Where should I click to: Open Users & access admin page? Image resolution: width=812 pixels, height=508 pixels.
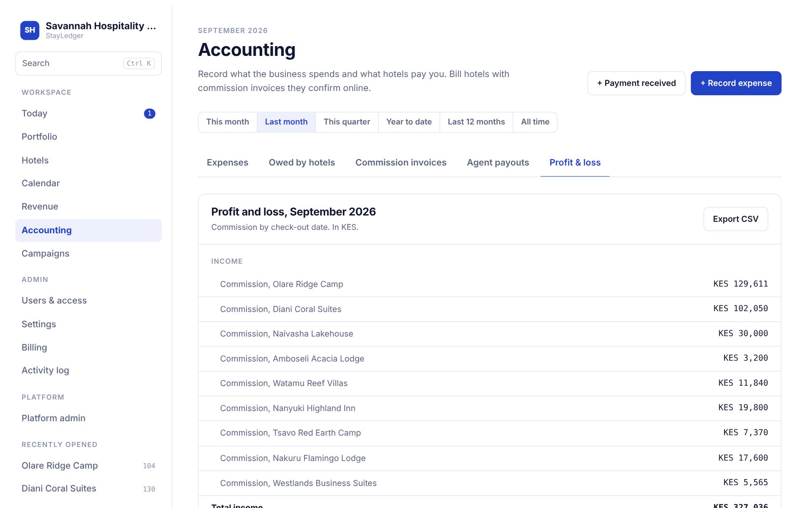88,301
